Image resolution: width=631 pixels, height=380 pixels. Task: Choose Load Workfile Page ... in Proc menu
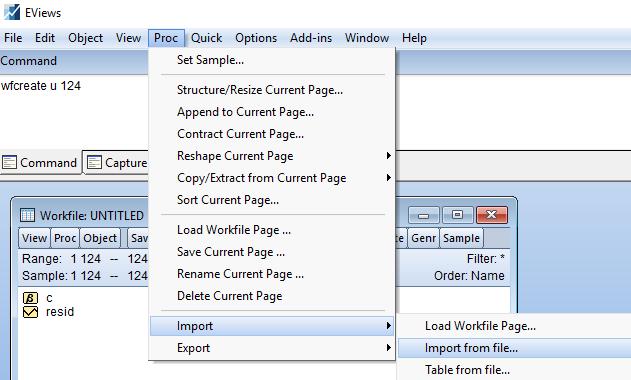tap(272, 230)
